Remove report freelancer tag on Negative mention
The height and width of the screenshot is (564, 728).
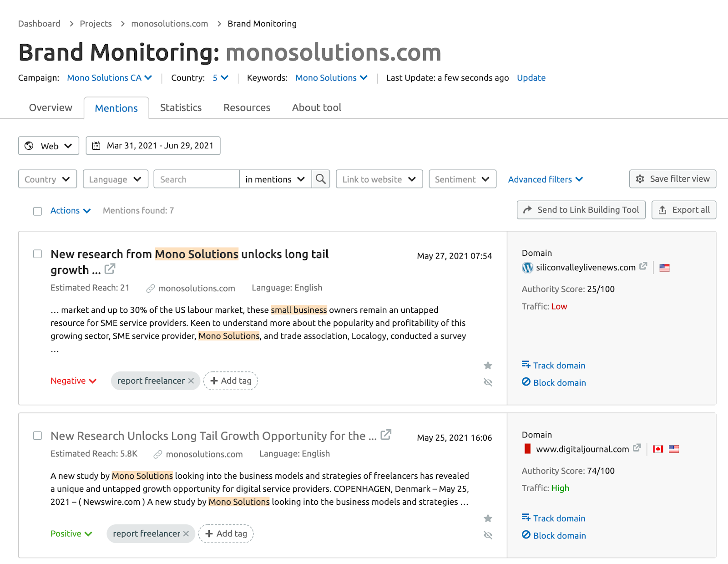191,381
